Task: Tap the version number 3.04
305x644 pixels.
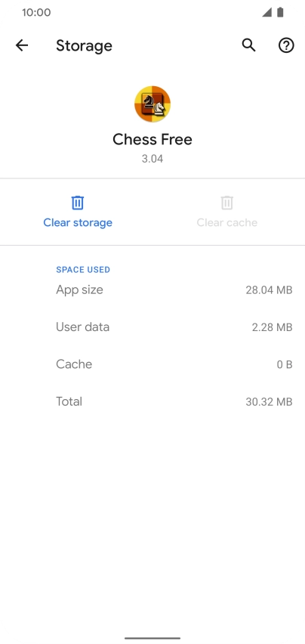Action: click(x=152, y=159)
